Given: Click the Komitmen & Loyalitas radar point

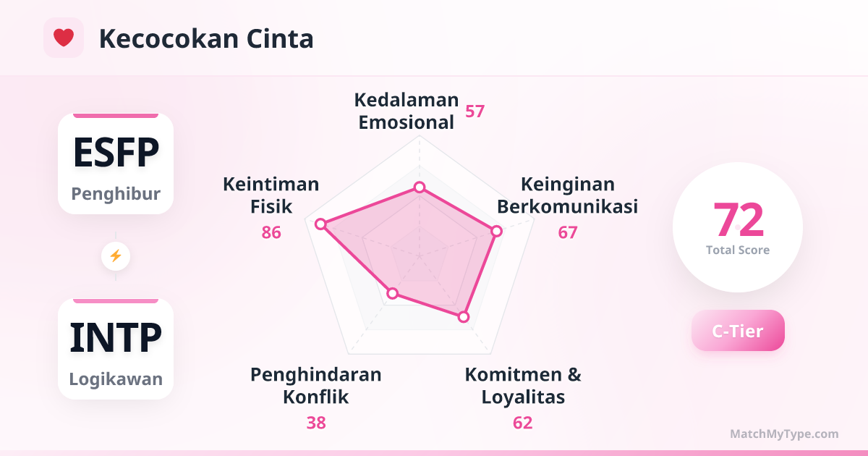Looking at the screenshot, I should click(464, 316).
